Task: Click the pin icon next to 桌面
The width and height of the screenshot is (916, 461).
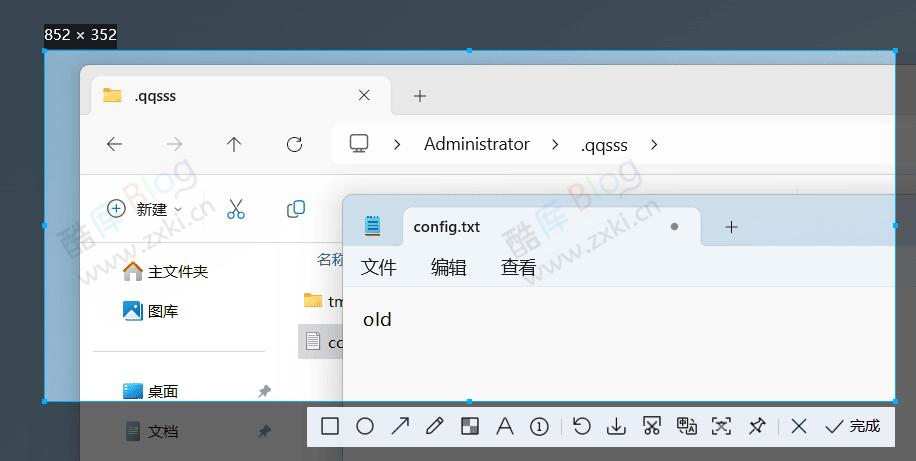Action: 265,391
